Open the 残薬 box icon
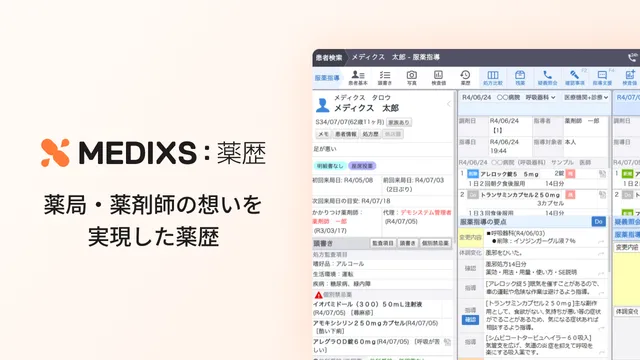640x360 pixels. point(520,78)
